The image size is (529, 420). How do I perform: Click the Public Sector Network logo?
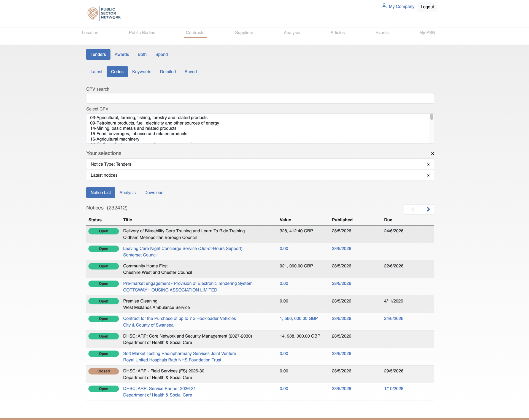click(x=104, y=14)
